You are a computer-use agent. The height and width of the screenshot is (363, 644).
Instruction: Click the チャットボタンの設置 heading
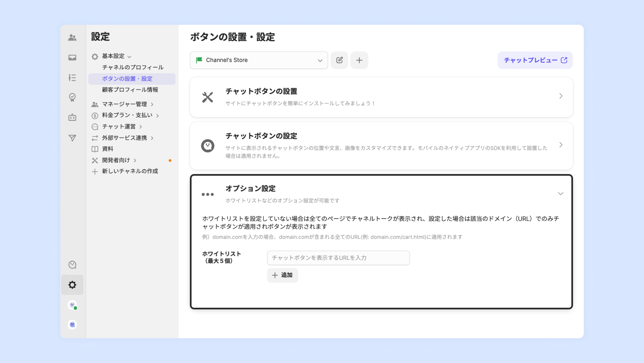261,91
